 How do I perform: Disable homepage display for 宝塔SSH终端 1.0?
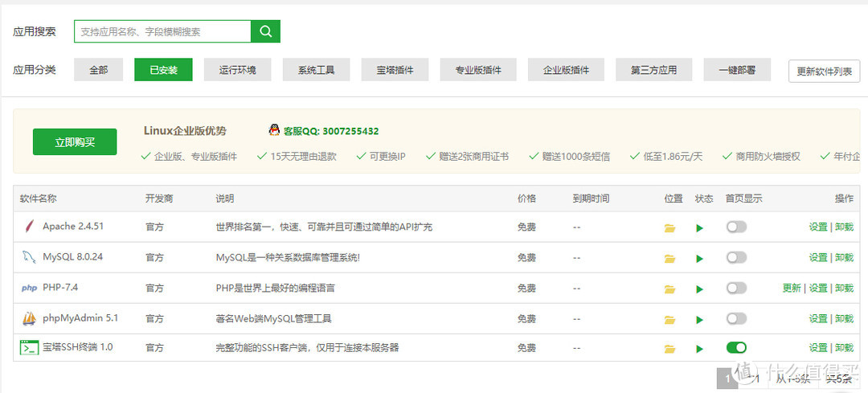(x=736, y=348)
